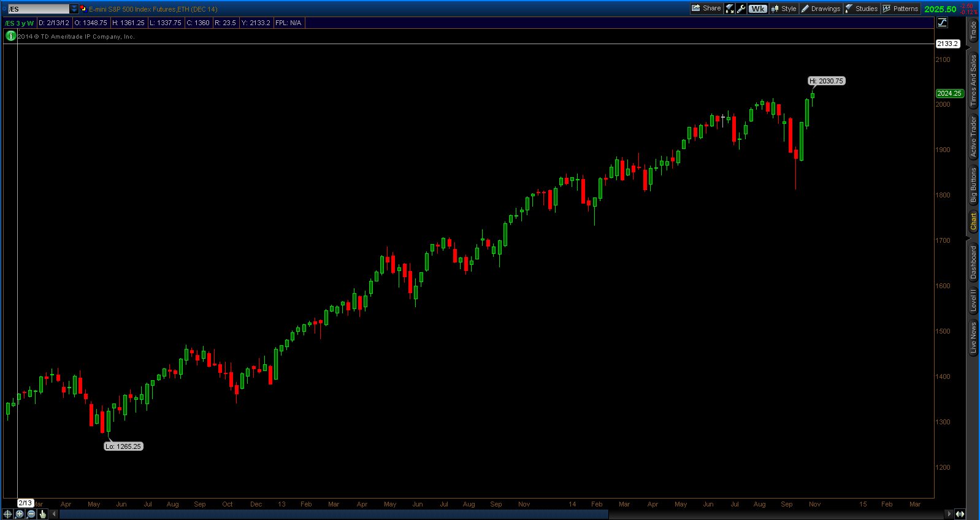Open the Studies menu
The image size is (980, 520).
pos(862,9)
